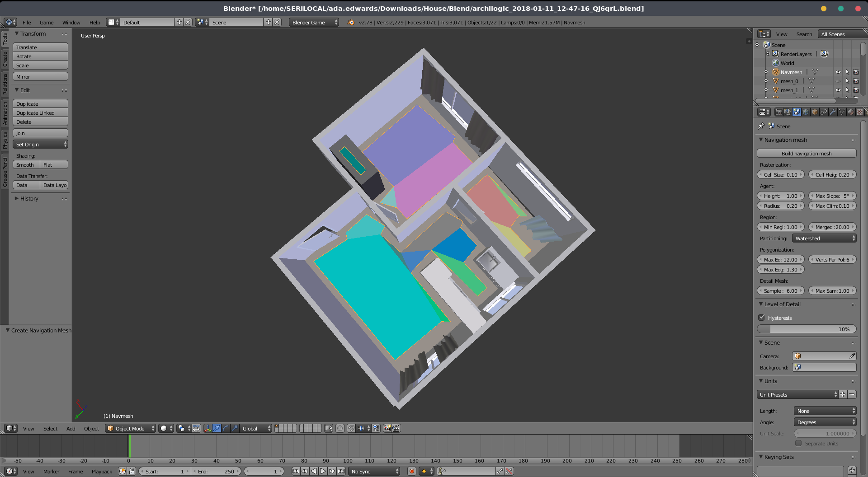The width and height of the screenshot is (868, 477).
Task: Open the Modifiers wrench properties tab
Action: [x=833, y=112]
